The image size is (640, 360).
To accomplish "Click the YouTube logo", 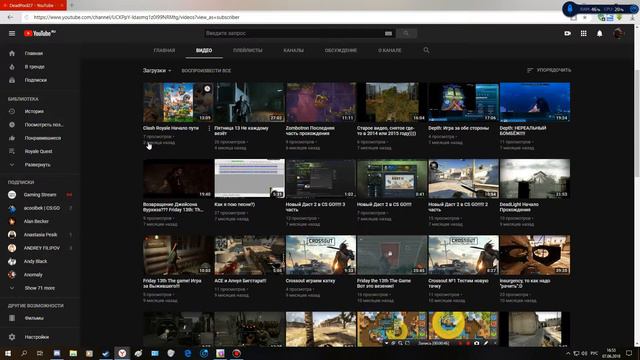I will (x=40, y=33).
